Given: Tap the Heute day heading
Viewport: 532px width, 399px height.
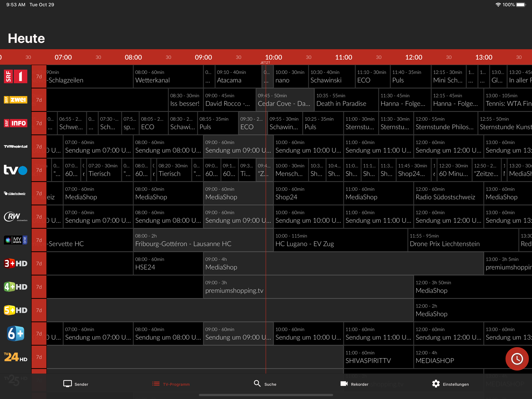Looking at the screenshot, I should pos(26,38).
